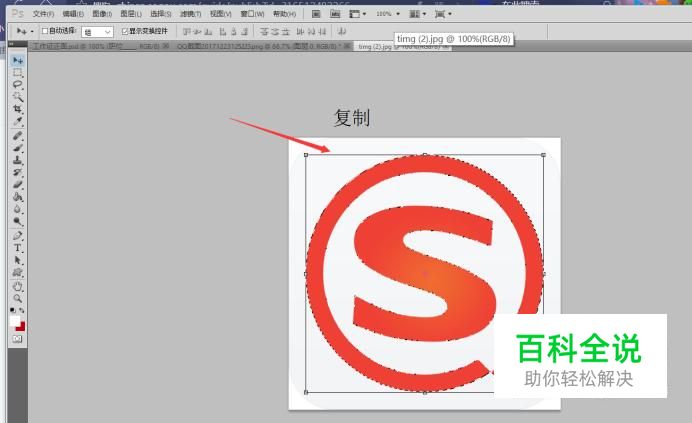692x423 pixels.
Task: Select the Paint Bucket tool
Action: click(x=18, y=197)
